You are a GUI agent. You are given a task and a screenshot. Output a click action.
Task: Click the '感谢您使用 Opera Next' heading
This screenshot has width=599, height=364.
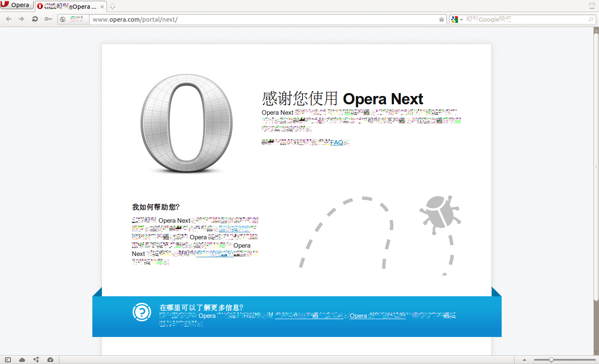(342, 99)
